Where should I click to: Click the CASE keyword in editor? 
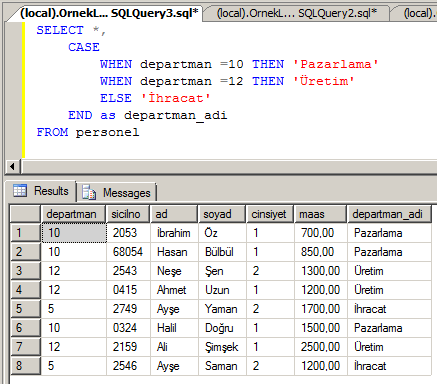(84, 47)
